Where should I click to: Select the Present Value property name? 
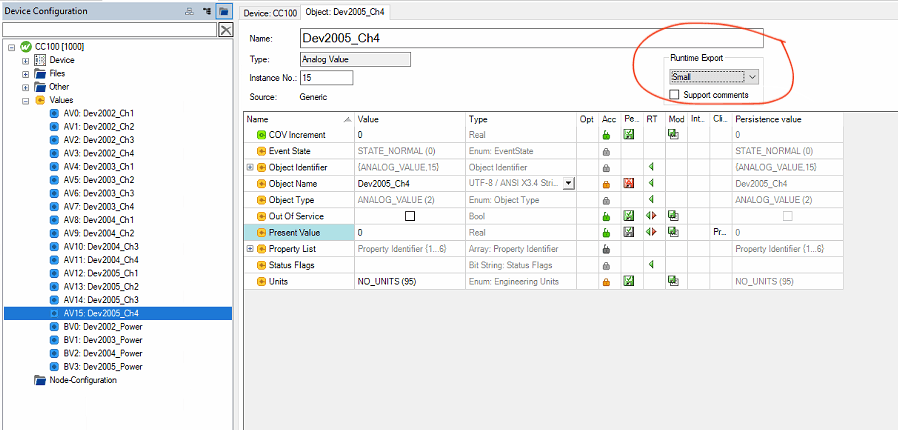tap(294, 233)
